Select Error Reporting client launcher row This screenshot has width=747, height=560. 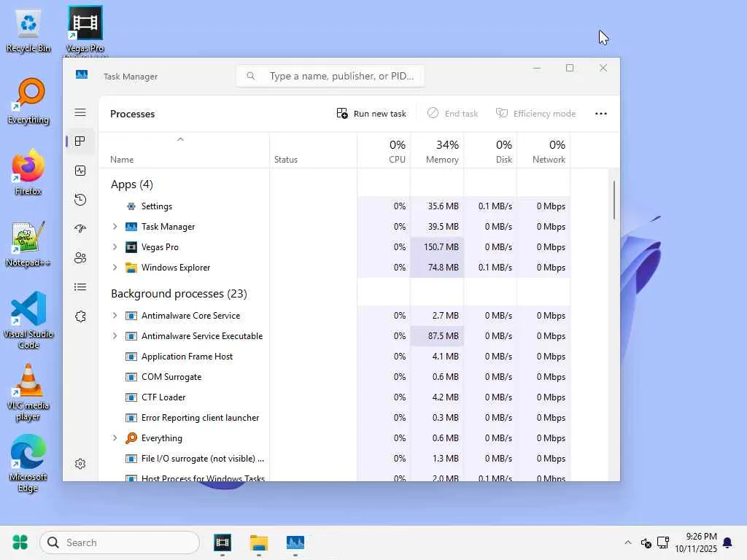334,418
